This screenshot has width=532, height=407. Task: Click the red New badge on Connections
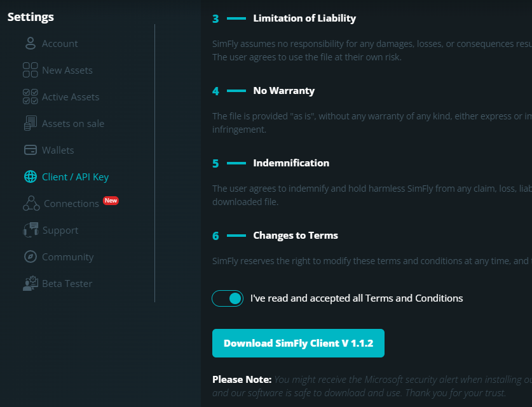(111, 201)
